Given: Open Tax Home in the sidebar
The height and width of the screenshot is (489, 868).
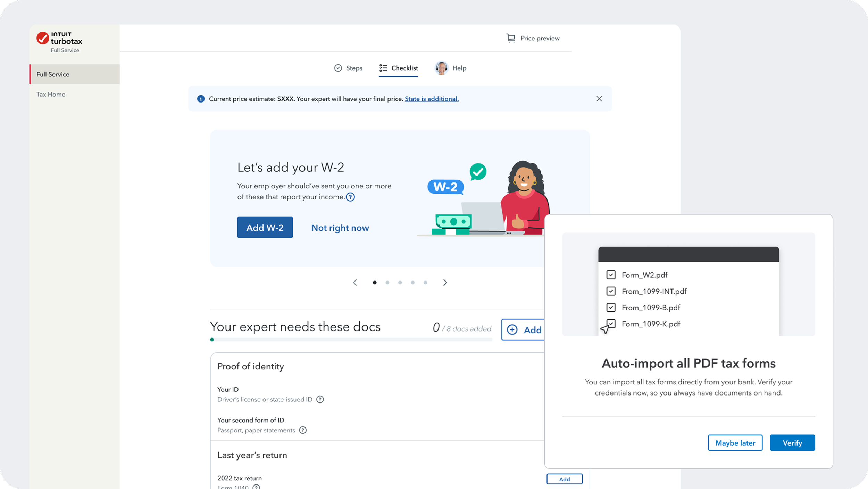Looking at the screenshot, I should pos(51,94).
